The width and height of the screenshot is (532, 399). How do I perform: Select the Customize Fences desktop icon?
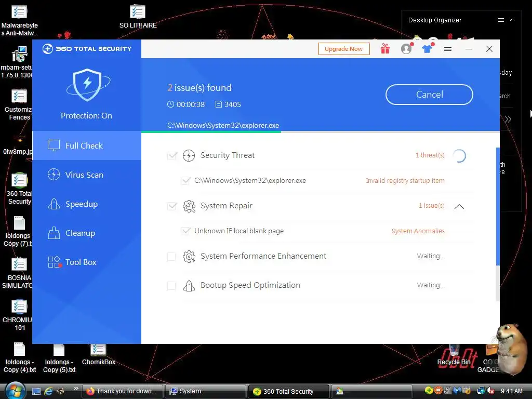click(x=19, y=104)
